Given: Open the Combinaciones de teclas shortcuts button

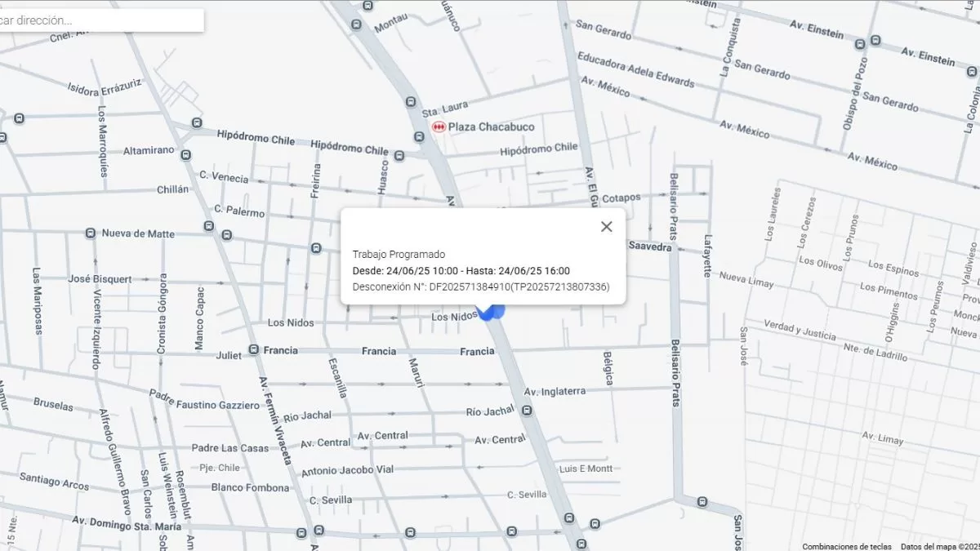Looking at the screenshot, I should point(846,546).
